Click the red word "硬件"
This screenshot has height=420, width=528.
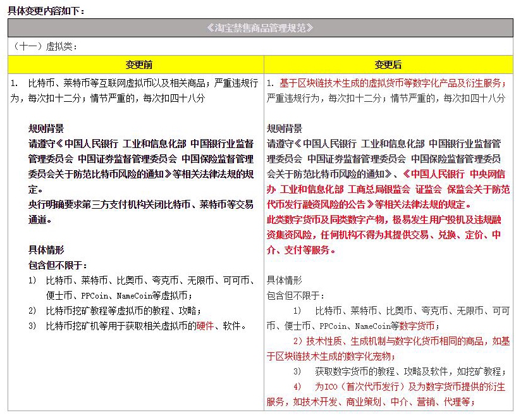pos(205,326)
